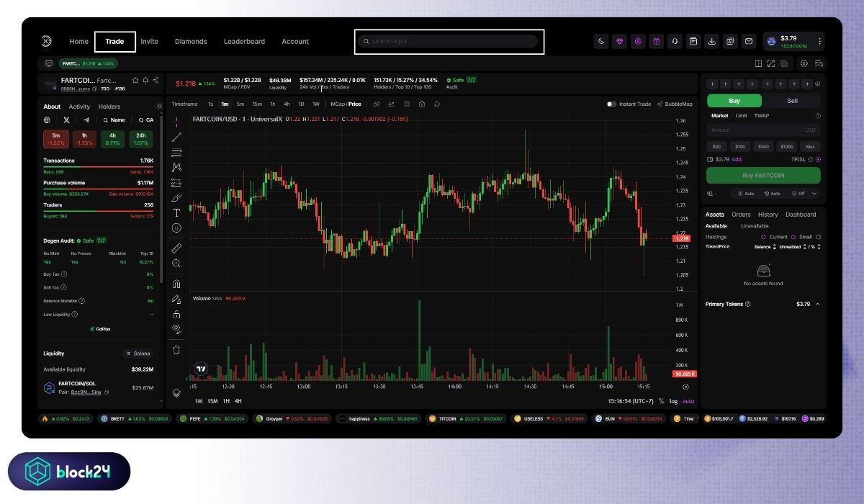This screenshot has width=864, height=504.
Task: Click the Buy FARTCOIN button
Action: click(763, 175)
